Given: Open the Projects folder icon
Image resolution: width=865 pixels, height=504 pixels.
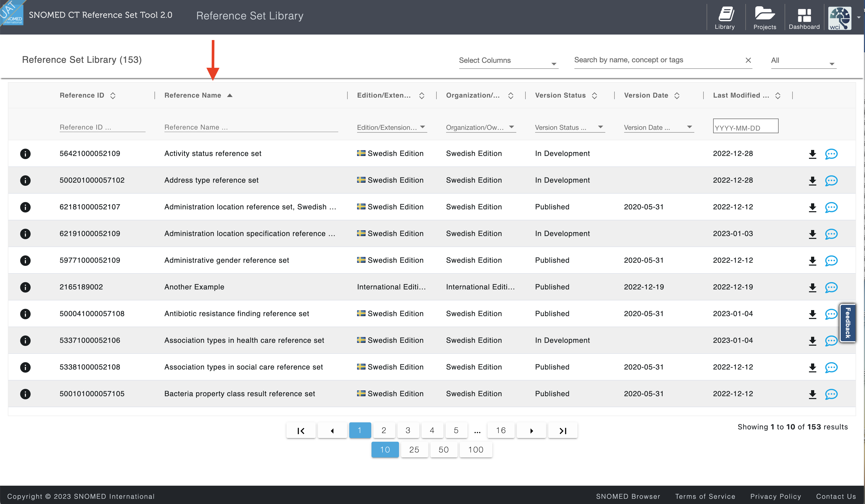Looking at the screenshot, I should tap(764, 18).
